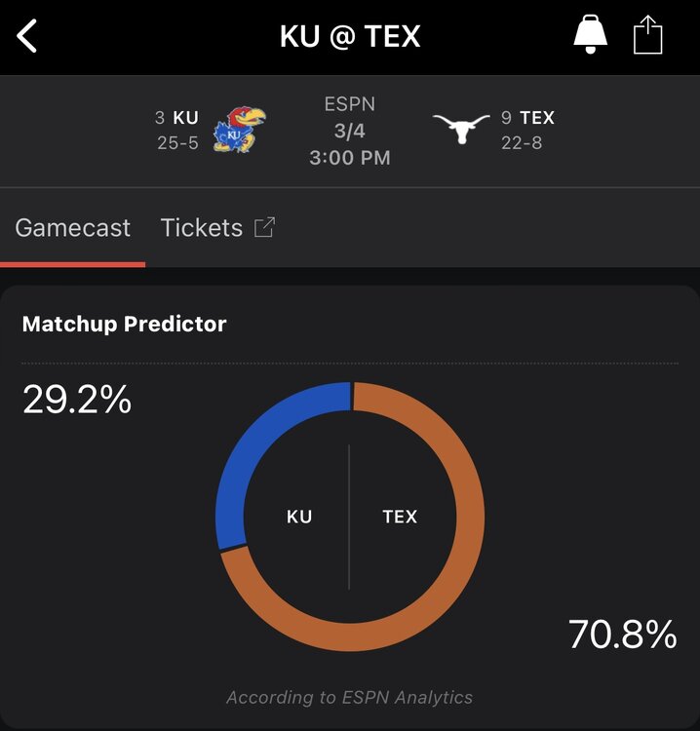Open the share icon
Screen dimensions: 700x731
647,37
